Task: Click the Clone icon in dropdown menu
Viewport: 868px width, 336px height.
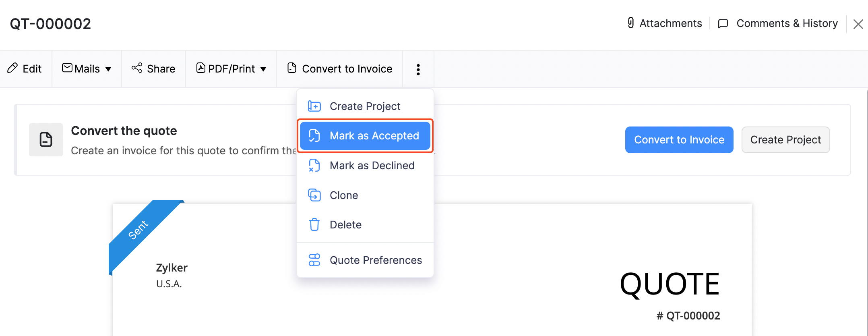Action: (x=314, y=195)
